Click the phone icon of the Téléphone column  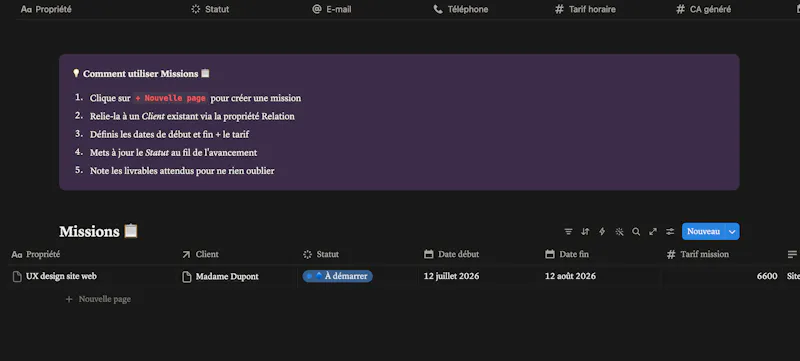(x=438, y=9)
